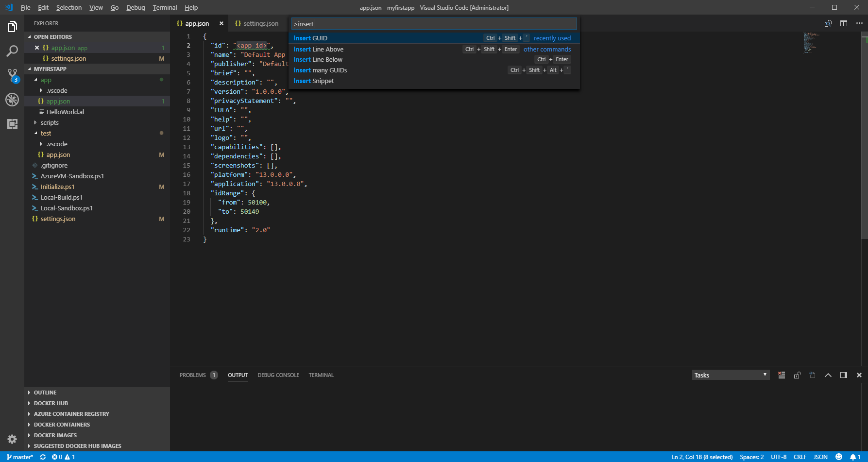The height and width of the screenshot is (462, 868).
Task: Open the Terminal menu
Action: tap(165, 7)
